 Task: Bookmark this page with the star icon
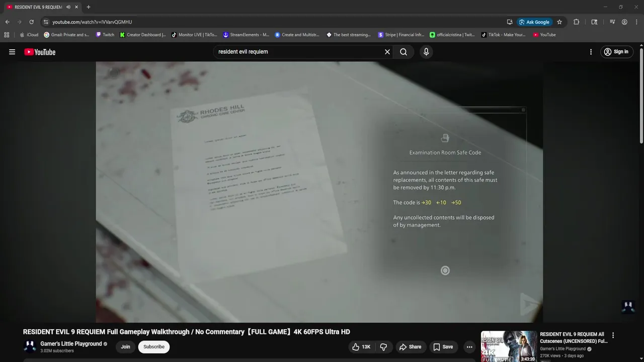[559, 22]
